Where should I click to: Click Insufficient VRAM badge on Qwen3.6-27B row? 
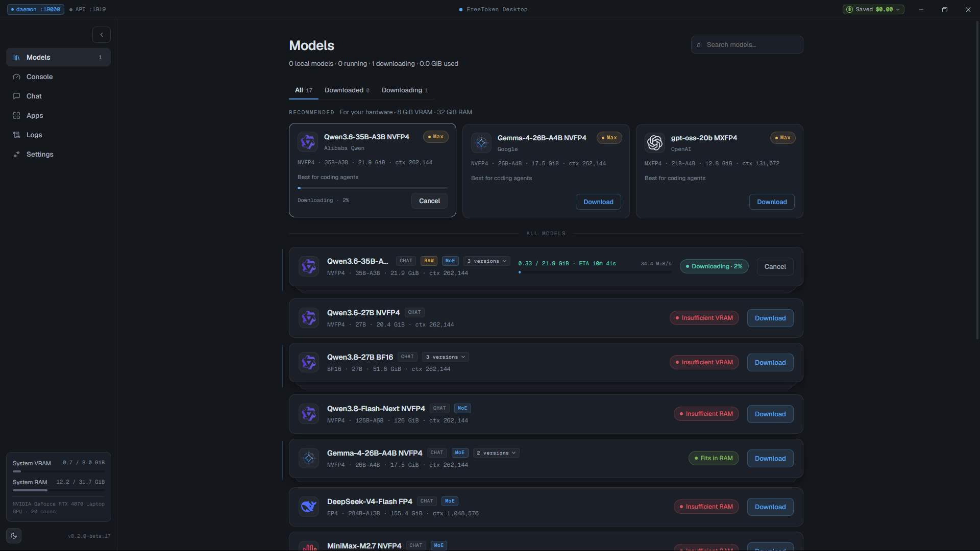coord(704,318)
